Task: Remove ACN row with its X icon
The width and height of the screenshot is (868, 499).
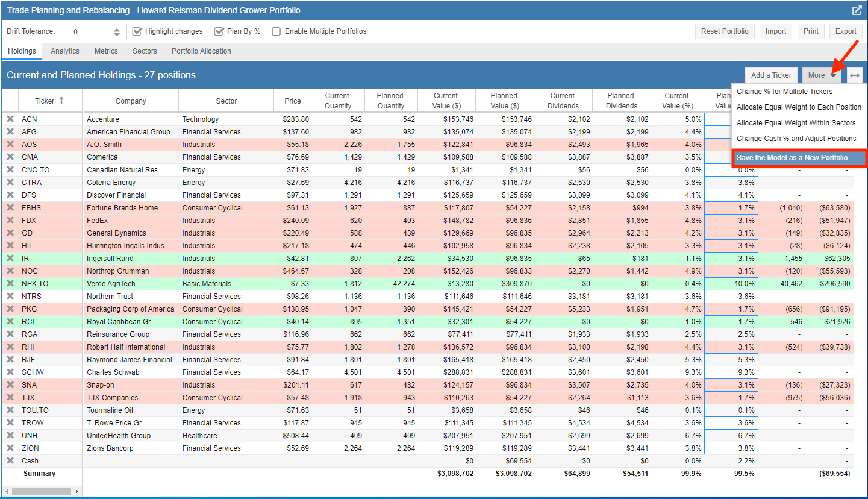Action: point(10,119)
